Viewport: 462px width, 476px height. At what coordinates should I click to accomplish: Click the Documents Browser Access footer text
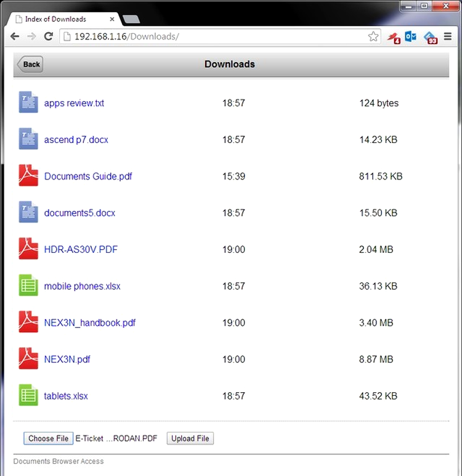click(59, 461)
